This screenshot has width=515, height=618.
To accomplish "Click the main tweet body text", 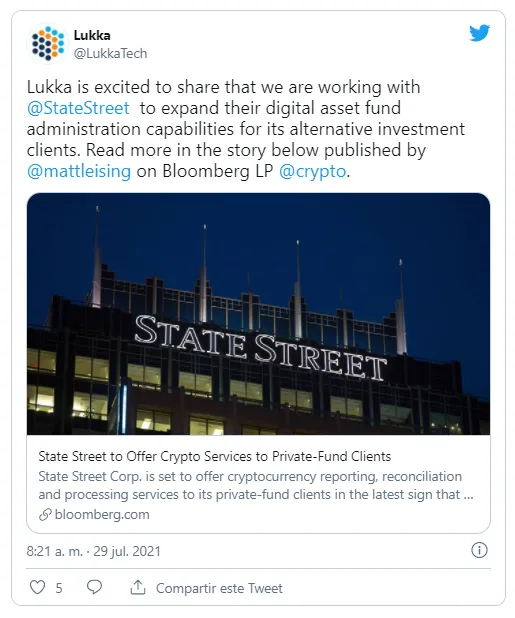I will 246,129.
